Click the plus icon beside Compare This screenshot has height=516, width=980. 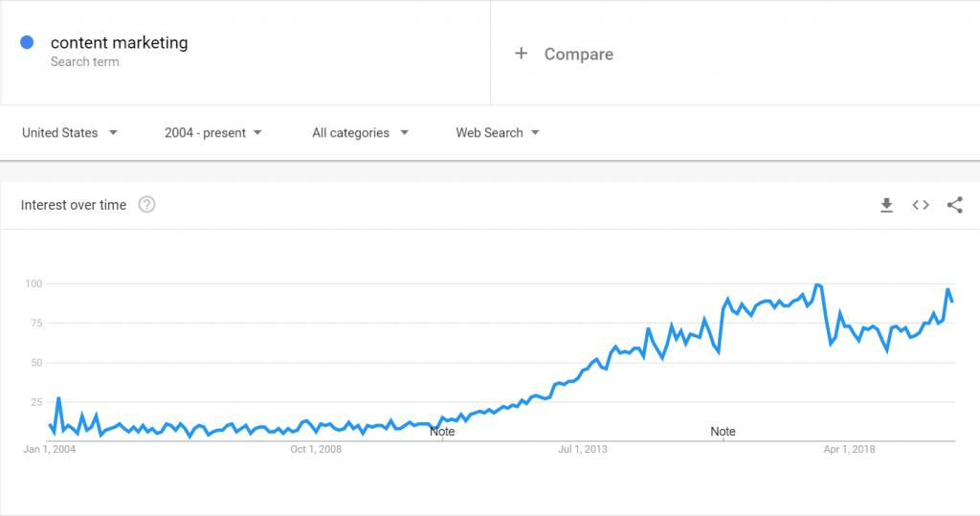click(x=522, y=54)
